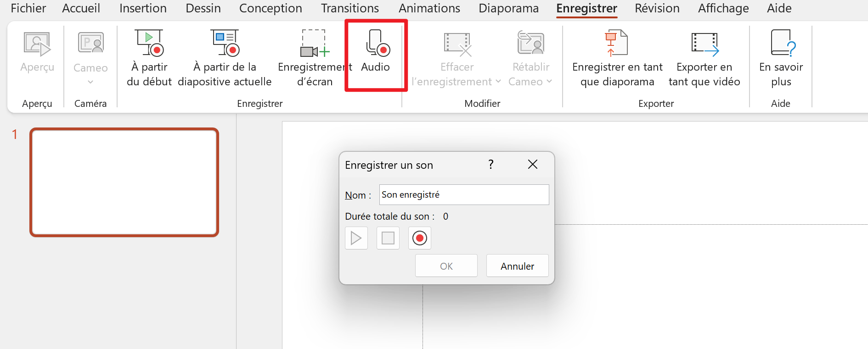This screenshot has height=349, width=868.
Task: Confirm the sound dialog with OK
Action: point(446,266)
